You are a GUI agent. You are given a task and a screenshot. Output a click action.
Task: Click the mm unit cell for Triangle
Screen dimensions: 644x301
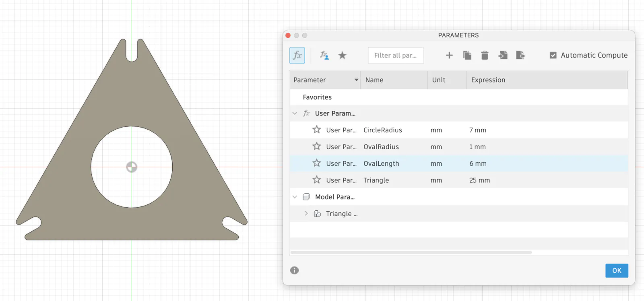click(x=436, y=181)
